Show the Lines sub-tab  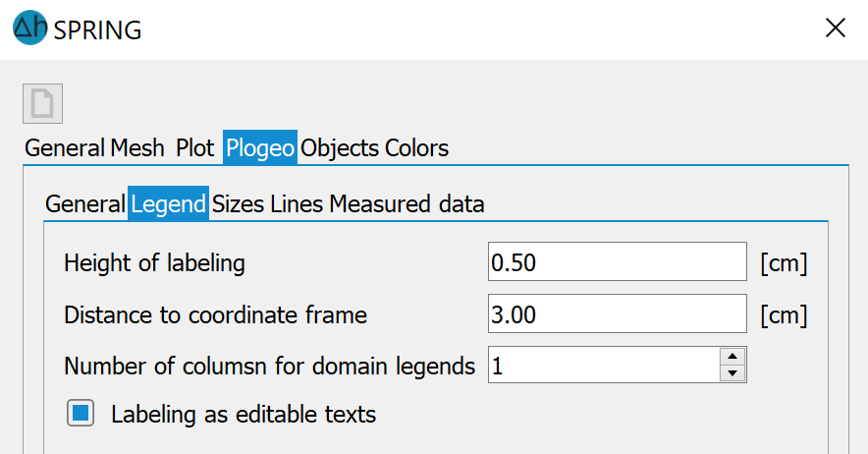297,204
